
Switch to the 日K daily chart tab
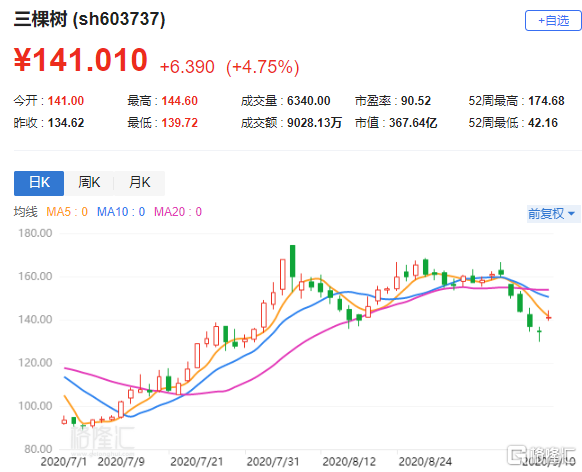(39, 183)
